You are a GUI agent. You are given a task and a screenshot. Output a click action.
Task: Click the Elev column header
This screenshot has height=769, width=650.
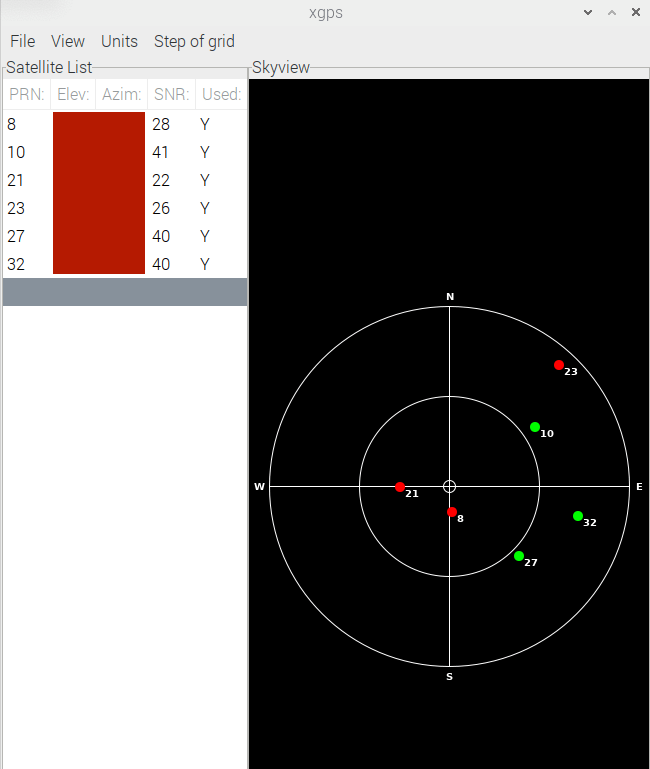74,94
